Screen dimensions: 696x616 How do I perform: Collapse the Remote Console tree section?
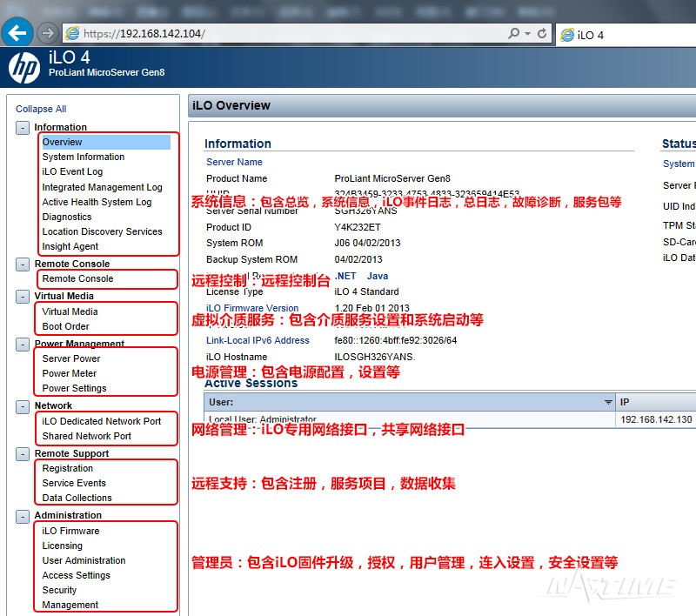click(x=23, y=264)
